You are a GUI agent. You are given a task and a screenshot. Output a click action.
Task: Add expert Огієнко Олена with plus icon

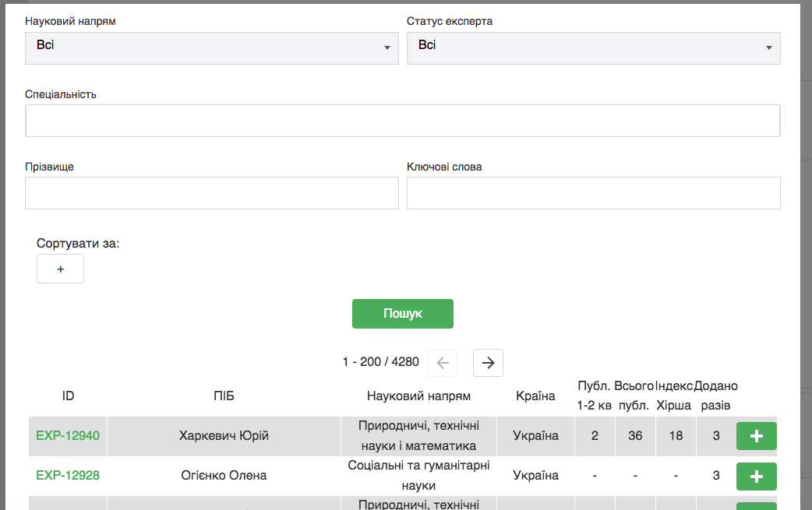[x=756, y=476]
